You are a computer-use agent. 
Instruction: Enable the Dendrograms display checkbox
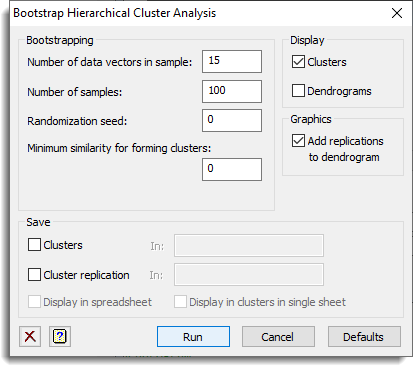pos(298,91)
